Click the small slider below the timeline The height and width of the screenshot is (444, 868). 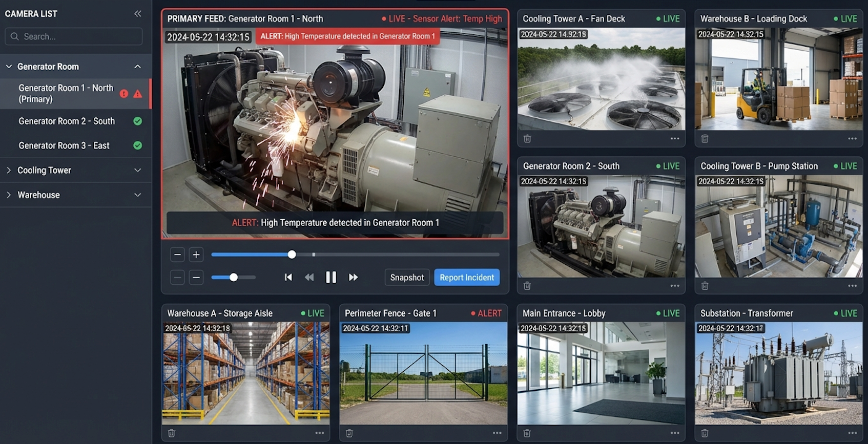point(234,277)
